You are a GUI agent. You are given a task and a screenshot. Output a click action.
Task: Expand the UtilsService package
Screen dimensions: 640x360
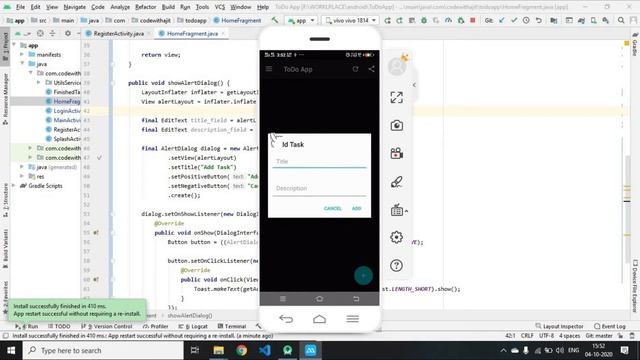[39, 82]
